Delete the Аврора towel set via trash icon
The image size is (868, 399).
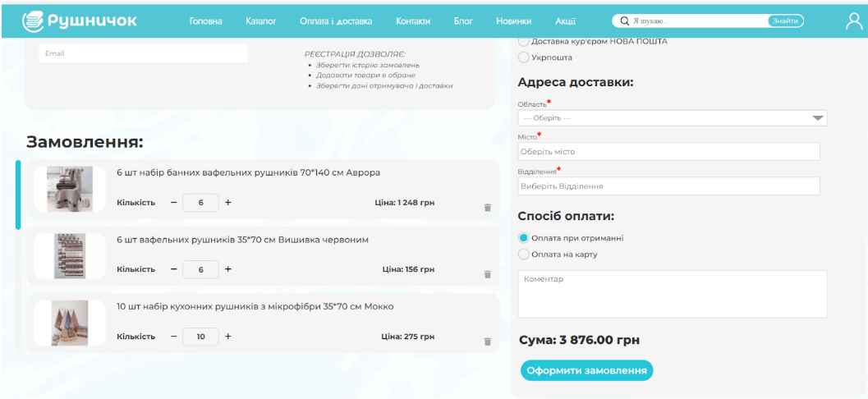click(487, 208)
